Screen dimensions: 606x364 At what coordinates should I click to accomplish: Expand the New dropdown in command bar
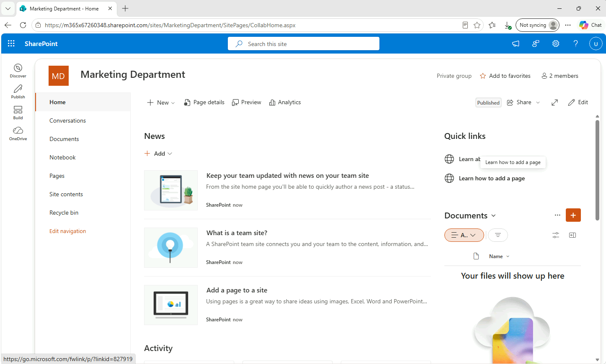point(161,103)
